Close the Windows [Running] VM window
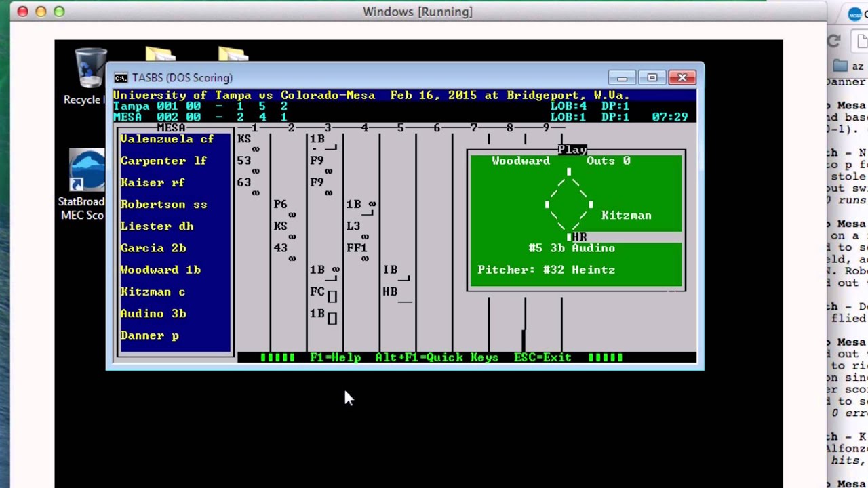868x488 pixels. point(22,12)
